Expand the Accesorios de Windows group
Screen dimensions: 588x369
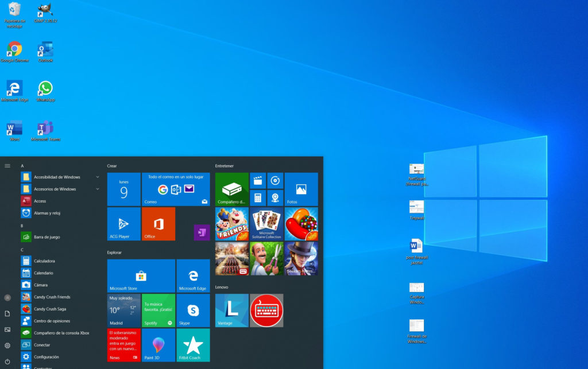57,189
